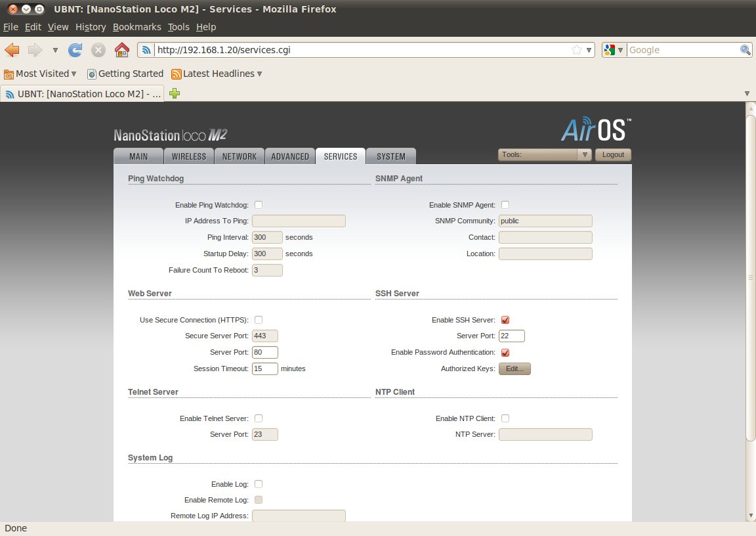Open the Tools dropdown

pos(545,155)
